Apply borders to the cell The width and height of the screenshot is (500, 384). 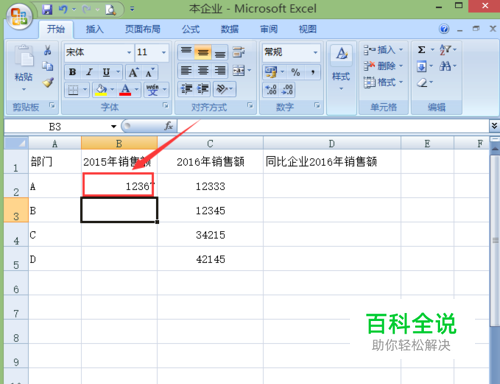pyautogui.click(x=73, y=90)
